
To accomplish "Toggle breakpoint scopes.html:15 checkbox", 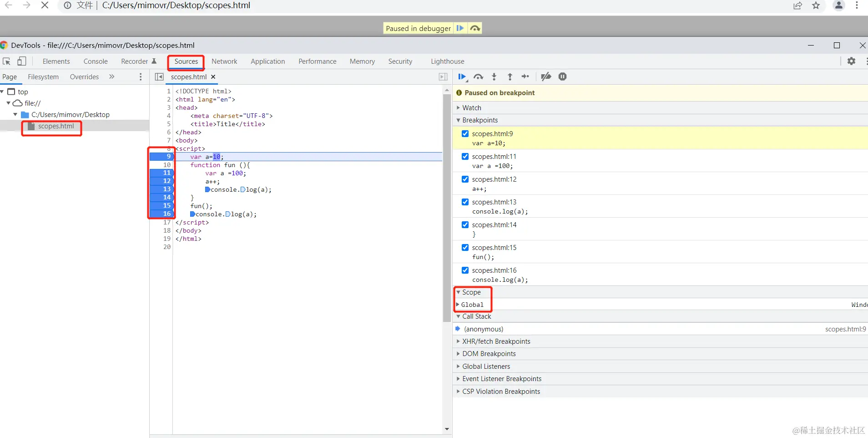I will tap(465, 248).
